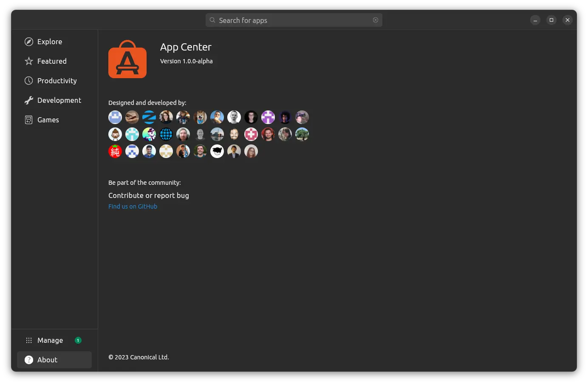Focus the Search for apps field
Viewport: 588px width, 384px height.
(294, 20)
